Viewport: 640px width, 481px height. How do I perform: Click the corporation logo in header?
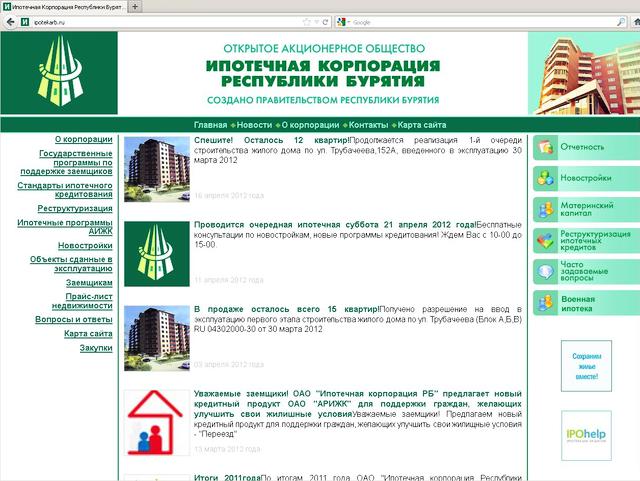coord(59,73)
